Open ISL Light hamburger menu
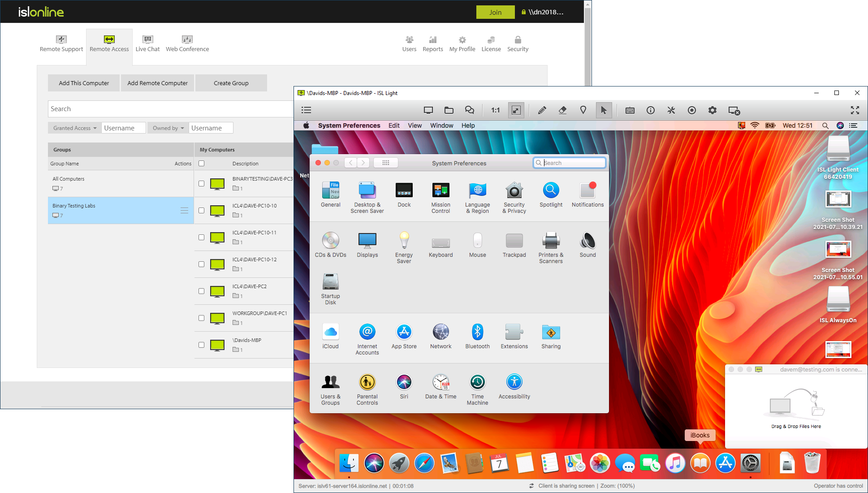This screenshot has width=868, height=493. pos(307,110)
